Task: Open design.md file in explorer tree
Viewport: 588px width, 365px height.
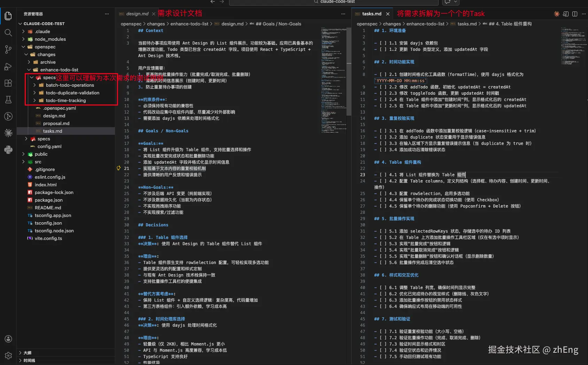Action: (54, 116)
